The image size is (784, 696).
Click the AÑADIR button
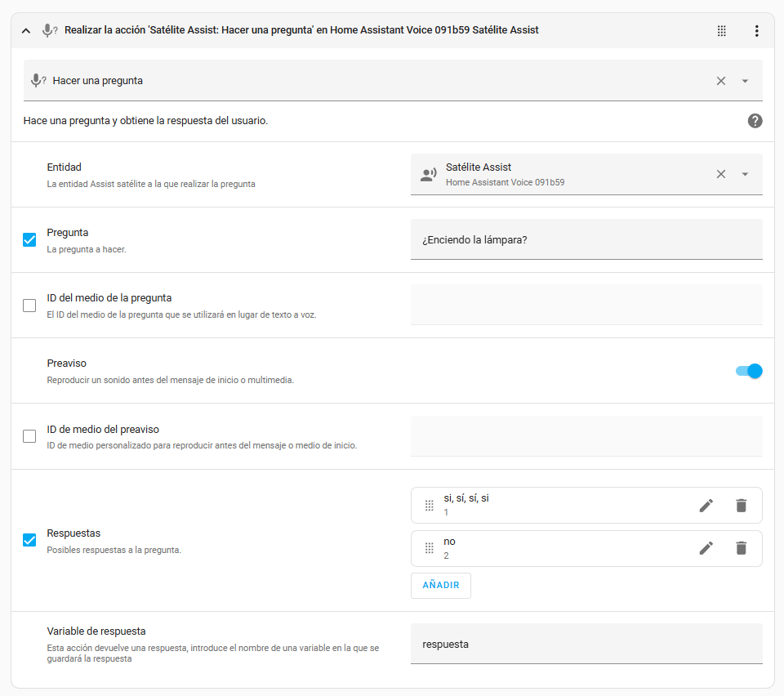tap(440, 585)
